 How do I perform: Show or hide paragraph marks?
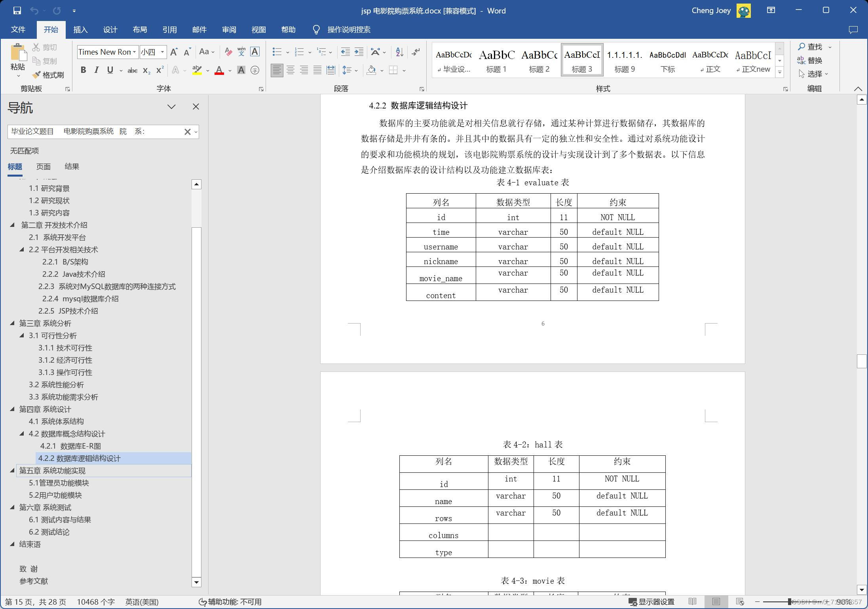pyautogui.click(x=416, y=52)
